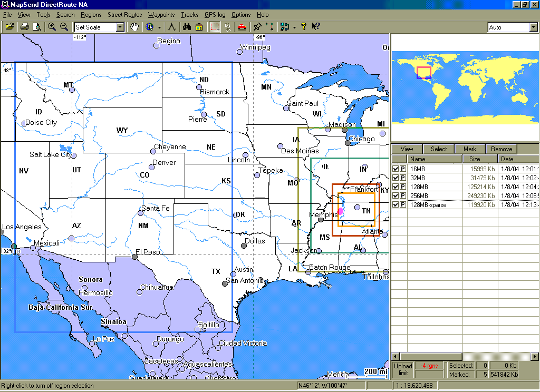
Task: Click the View button in regions panel
Action: [x=407, y=149]
